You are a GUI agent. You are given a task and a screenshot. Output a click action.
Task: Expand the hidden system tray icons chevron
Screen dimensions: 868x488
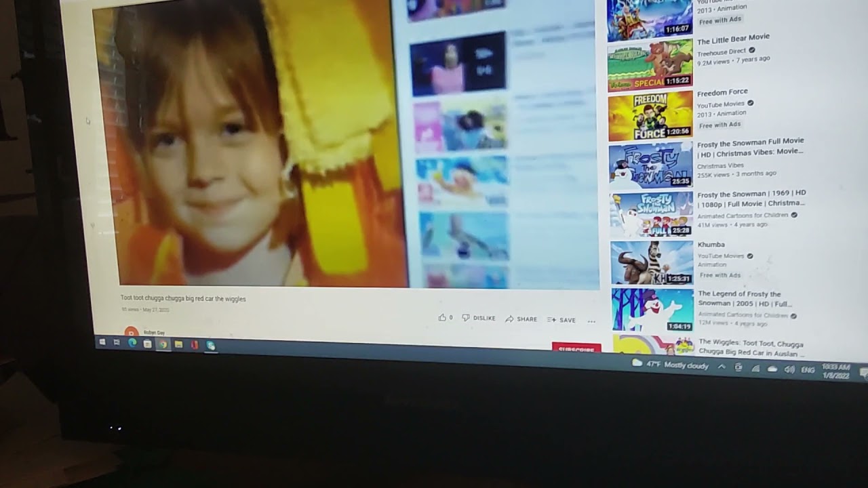722,367
